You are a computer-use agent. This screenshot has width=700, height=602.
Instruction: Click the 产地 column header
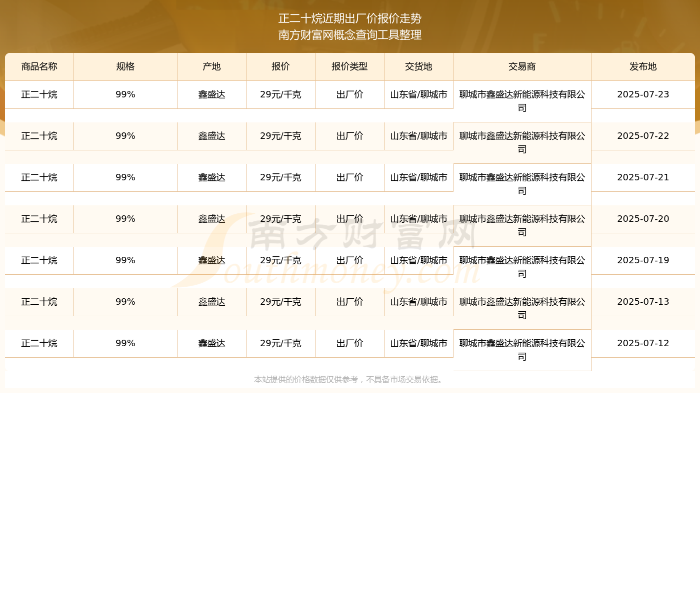click(212, 67)
